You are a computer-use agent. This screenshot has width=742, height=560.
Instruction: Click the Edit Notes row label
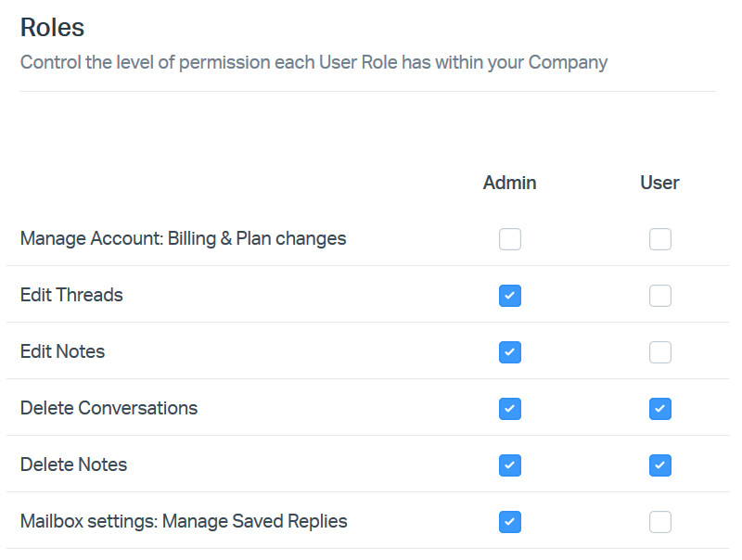(x=62, y=351)
